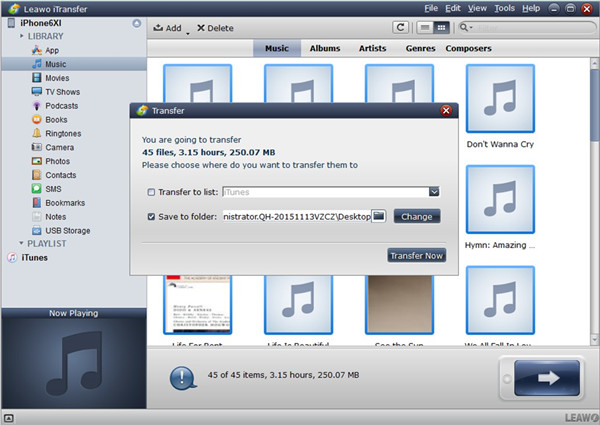Expand the iTunes list dropdown
The height and width of the screenshot is (425, 600).
[434, 192]
